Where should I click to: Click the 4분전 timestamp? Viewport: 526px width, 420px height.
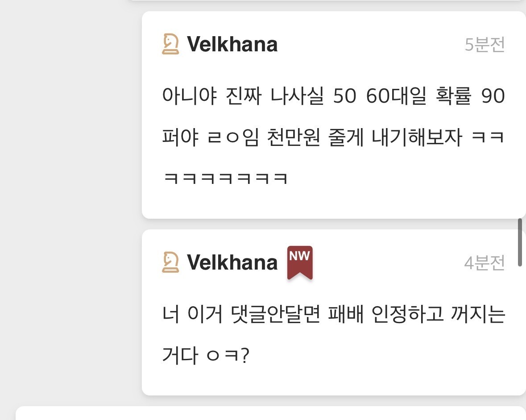coord(485,262)
